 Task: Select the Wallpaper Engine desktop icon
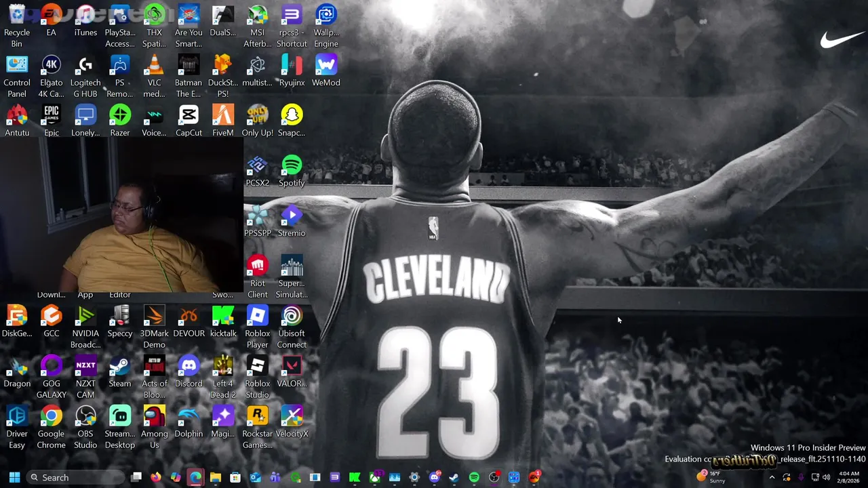tap(326, 26)
